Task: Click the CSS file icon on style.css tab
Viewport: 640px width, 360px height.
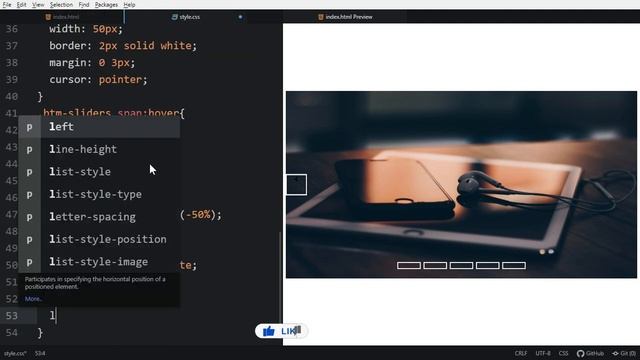Action: pyautogui.click(x=174, y=17)
